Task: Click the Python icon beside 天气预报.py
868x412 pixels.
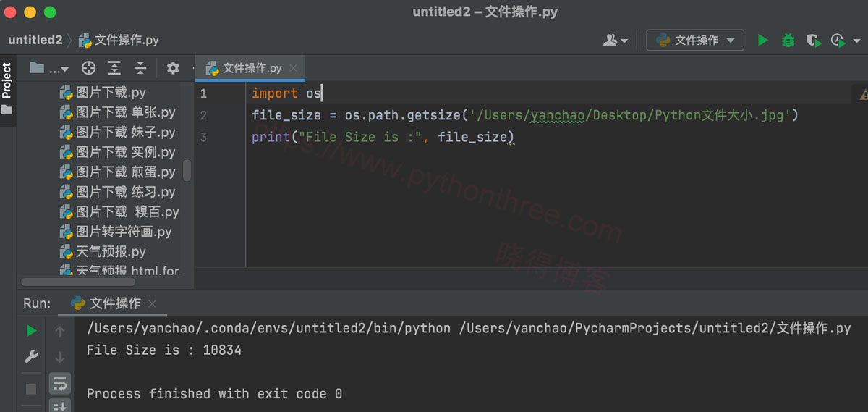Action: (66, 252)
